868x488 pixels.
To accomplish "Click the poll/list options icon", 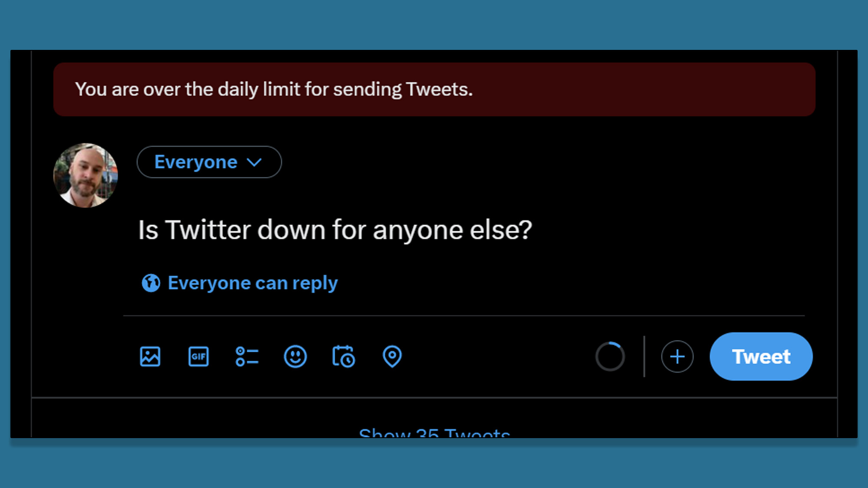I will (246, 356).
